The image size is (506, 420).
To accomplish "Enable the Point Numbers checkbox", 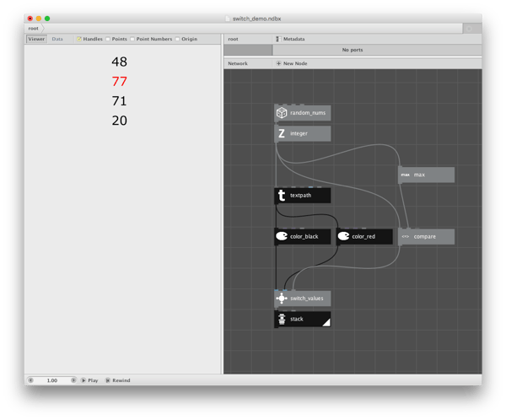I will point(132,39).
